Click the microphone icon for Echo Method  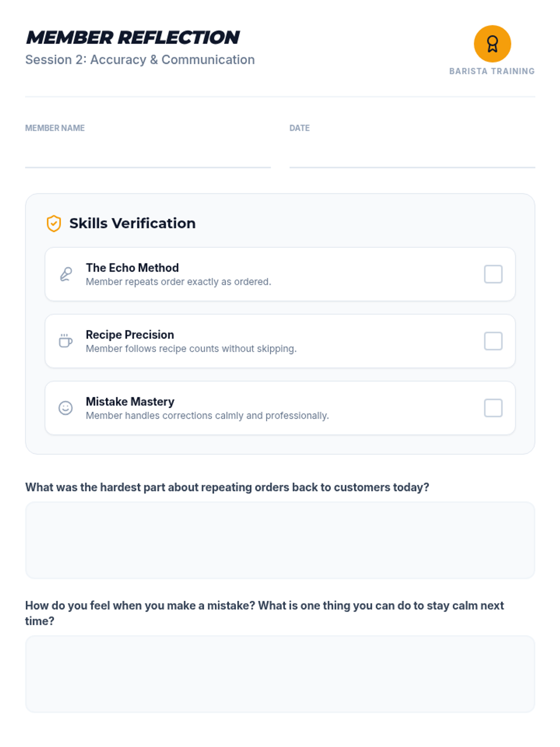66,274
